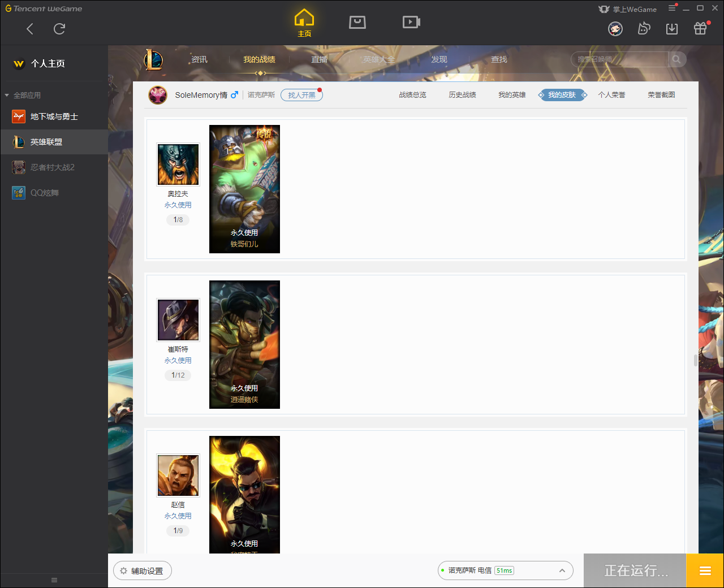Click the 赵信 champion portrait
Screen dimensions: 724x588
pyautogui.click(x=178, y=475)
